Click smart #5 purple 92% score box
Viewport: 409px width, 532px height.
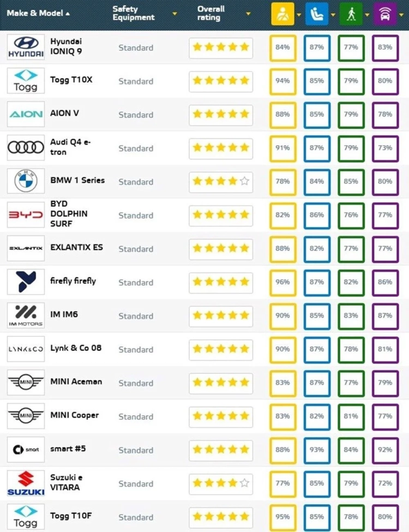point(384,450)
